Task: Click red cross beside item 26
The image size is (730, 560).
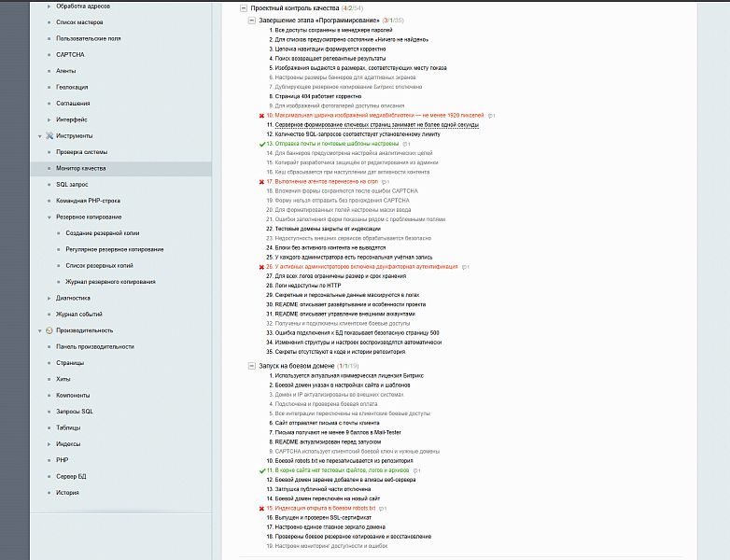Action: coord(261,267)
